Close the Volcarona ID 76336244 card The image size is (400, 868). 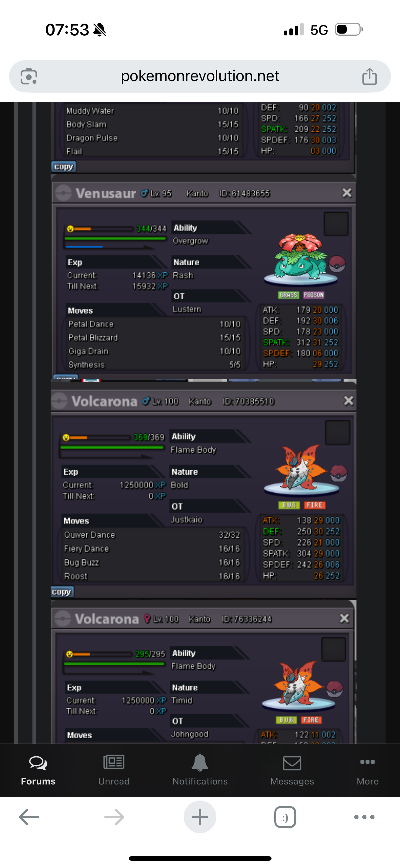(x=344, y=618)
